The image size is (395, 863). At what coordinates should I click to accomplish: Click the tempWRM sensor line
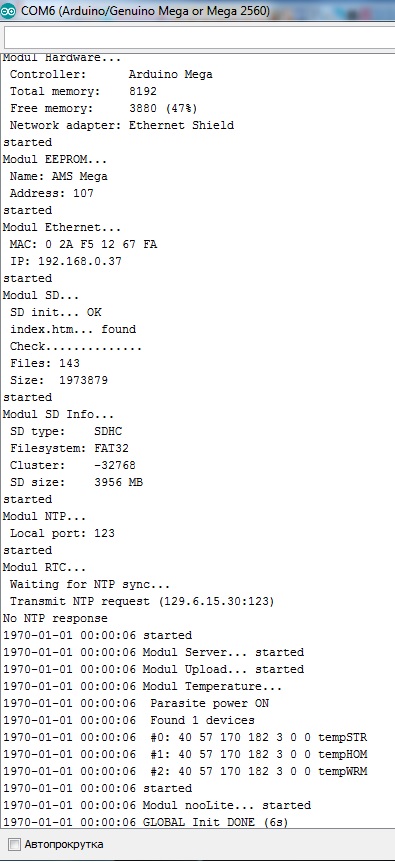pyautogui.click(x=185, y=771)
